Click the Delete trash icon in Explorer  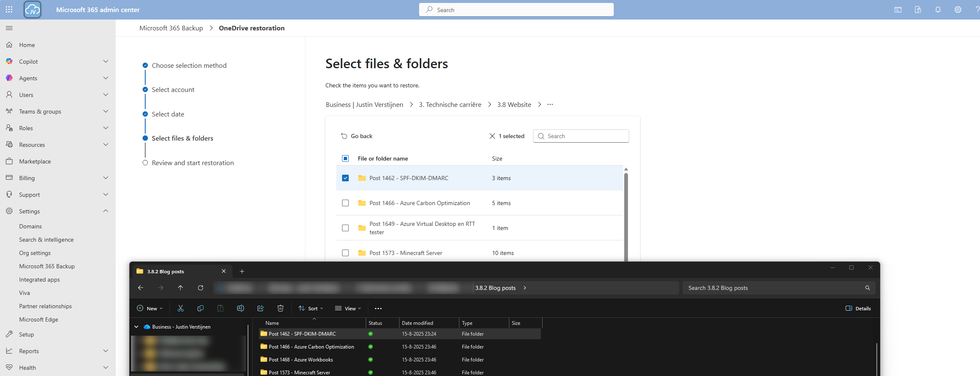tap(280, 308)
